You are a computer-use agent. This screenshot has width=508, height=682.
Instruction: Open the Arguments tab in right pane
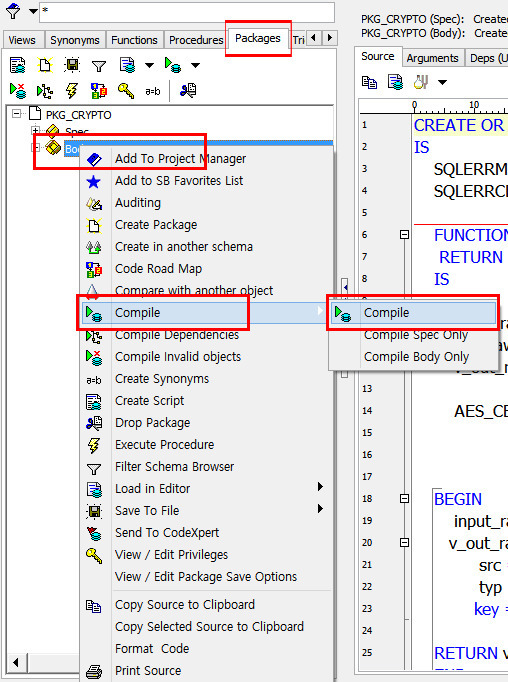pos(432,58)
